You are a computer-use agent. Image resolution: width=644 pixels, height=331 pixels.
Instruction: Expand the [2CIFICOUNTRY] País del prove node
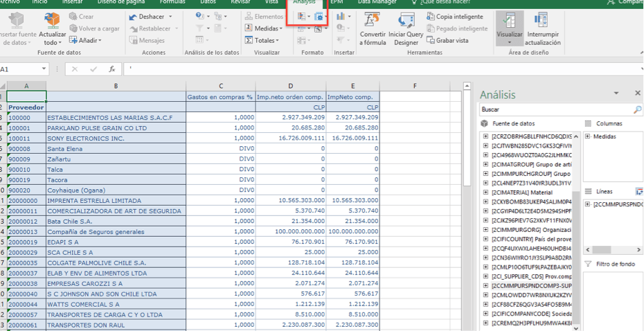pyautogui.click(x=485, y=239)
